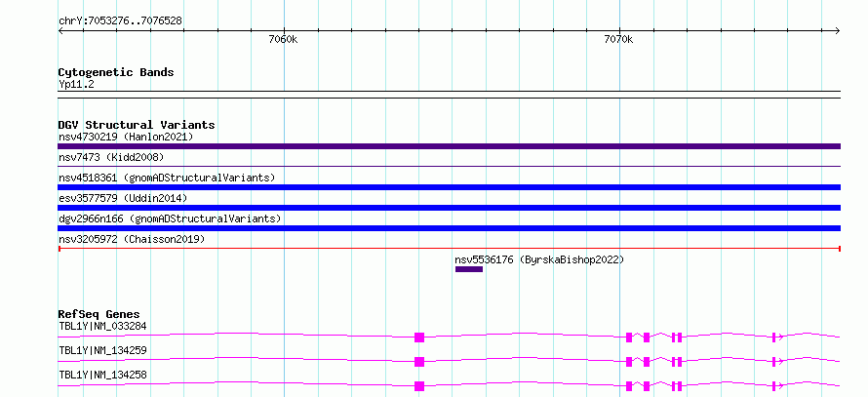The height and width of the screenshot is (397, 868).
Task: Click the esv3577579 (Uddin2014) label
Action: pos(123,198)
